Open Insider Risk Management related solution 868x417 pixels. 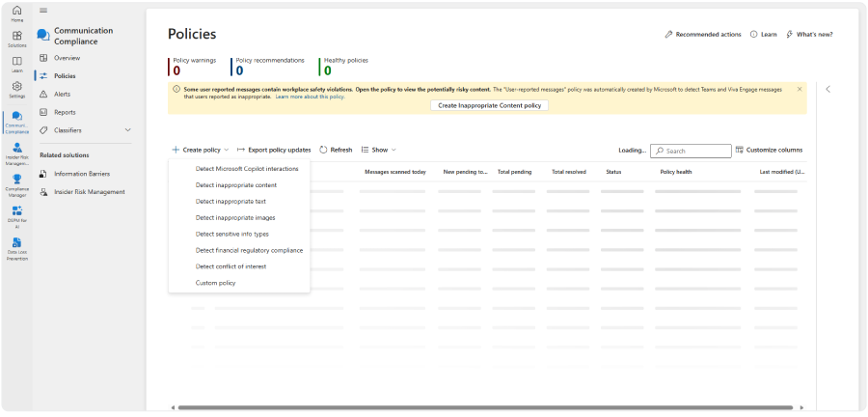point(89,192)
